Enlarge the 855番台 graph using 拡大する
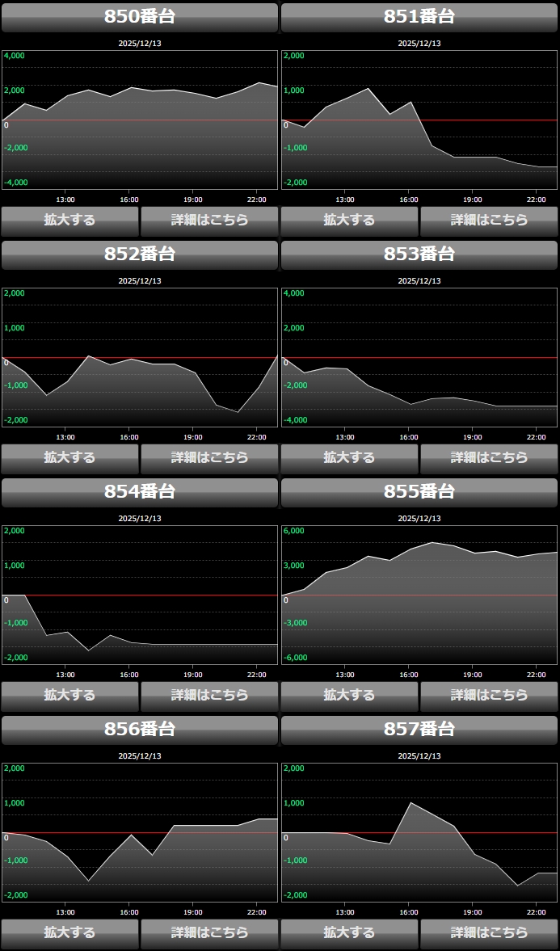The width and height of the screenshot is (560, 951). click(x=349, y=695)
